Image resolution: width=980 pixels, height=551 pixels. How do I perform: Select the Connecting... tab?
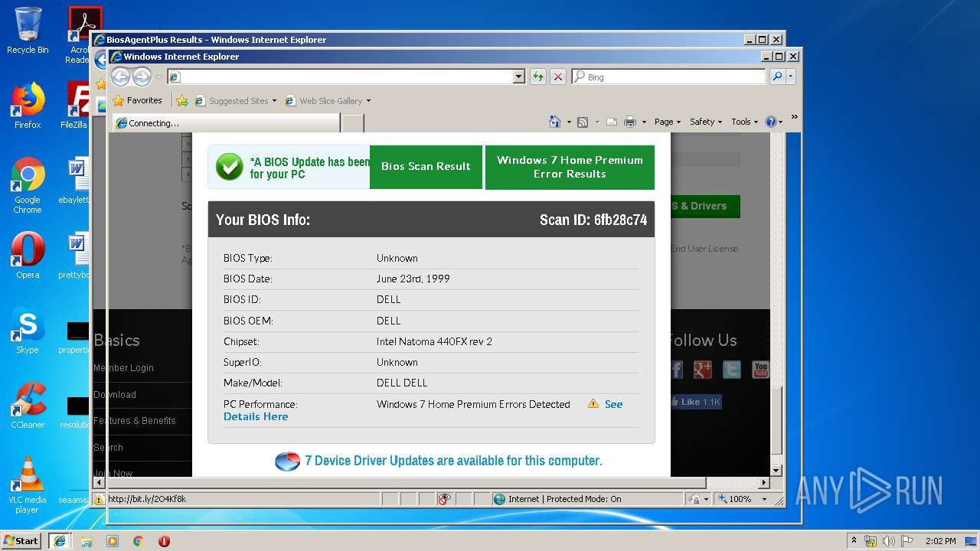pos(226,122)
